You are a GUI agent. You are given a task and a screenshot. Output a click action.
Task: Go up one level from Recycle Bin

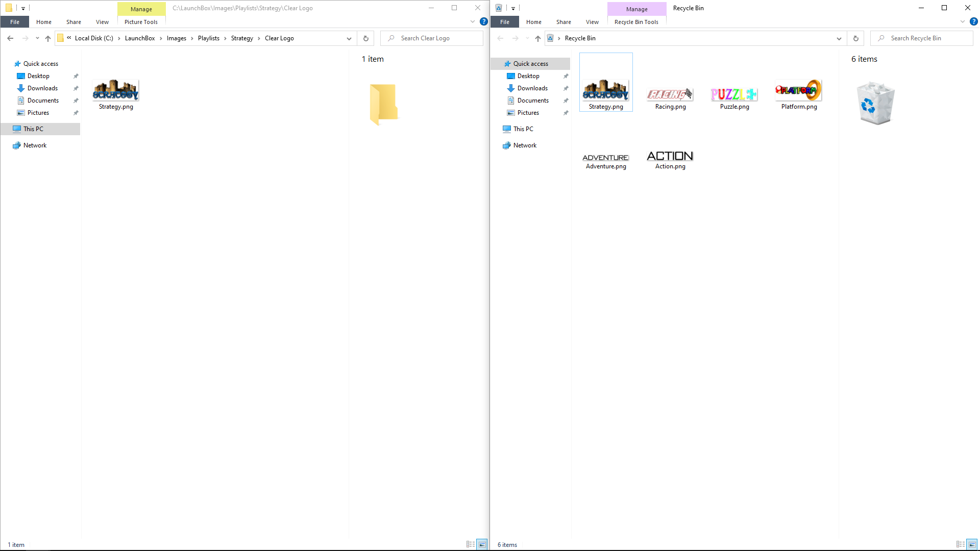[x=538, y=38]
